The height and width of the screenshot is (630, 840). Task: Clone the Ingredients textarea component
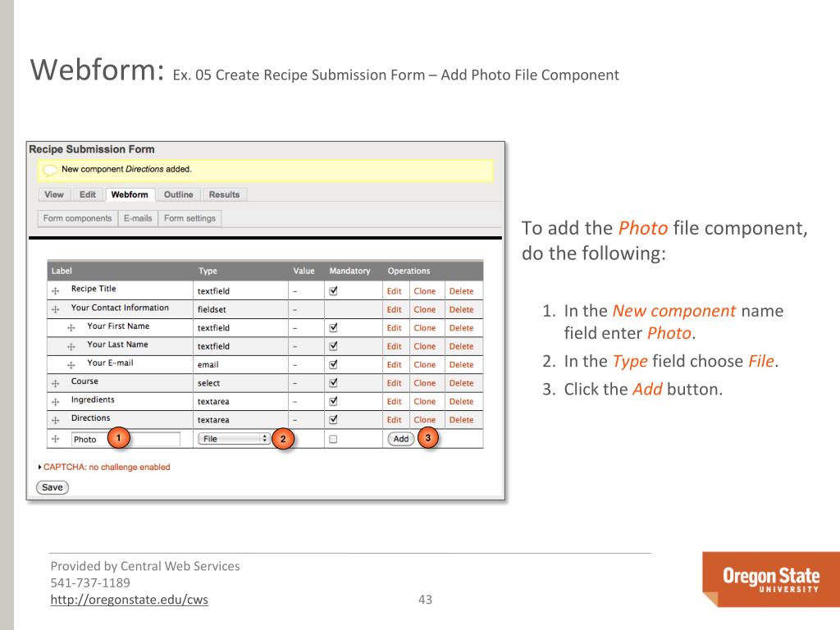pos(424,401)
